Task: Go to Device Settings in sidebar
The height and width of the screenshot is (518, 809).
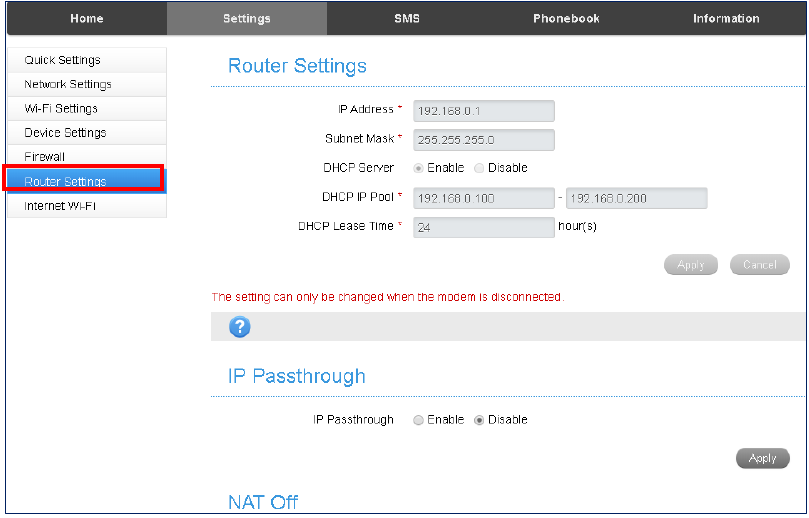Action: [65, 133]
